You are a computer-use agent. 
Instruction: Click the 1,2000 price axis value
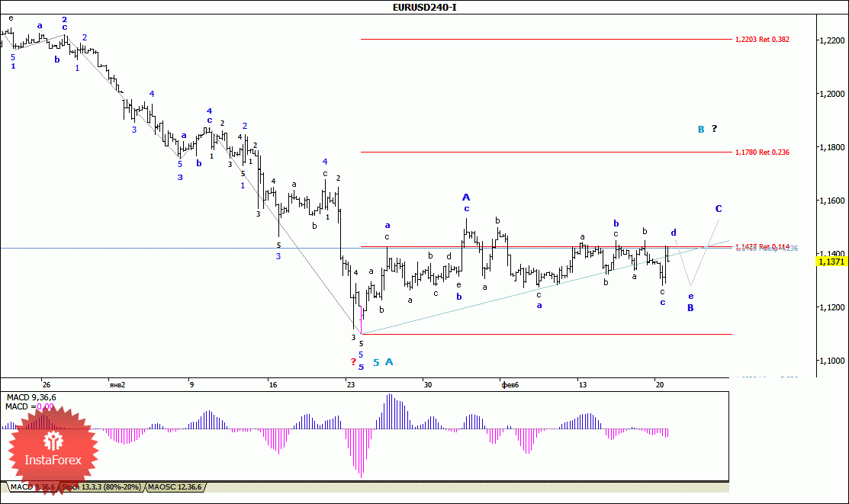(x=831, y=94)
